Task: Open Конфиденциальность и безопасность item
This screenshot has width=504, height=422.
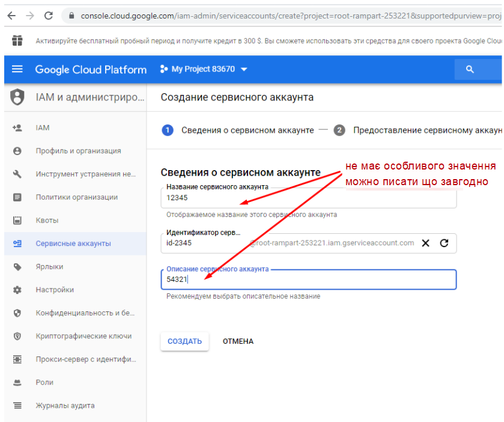Action: pyautogui.click(x=75, y=313)
